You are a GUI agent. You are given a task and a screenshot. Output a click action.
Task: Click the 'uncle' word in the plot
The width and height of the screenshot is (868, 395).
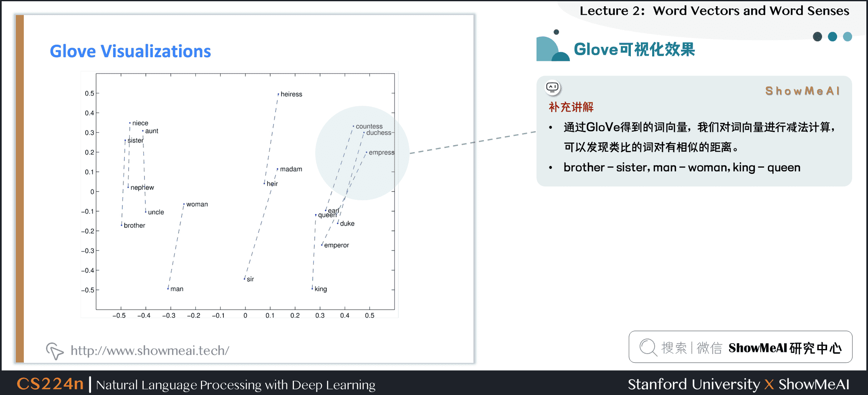[x=156, y=212]
